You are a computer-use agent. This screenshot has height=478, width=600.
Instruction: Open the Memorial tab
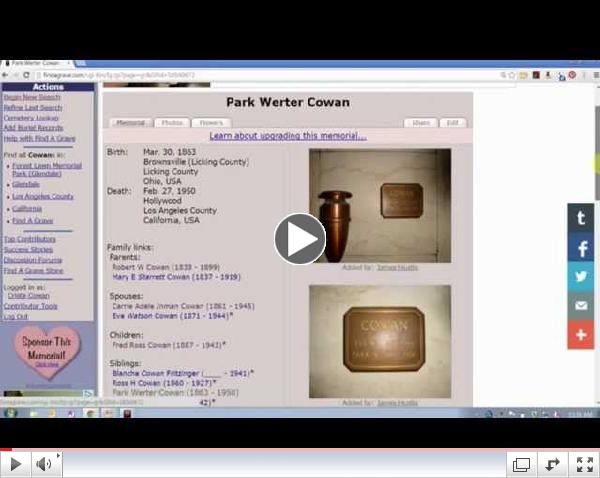(x=130, y=123)
